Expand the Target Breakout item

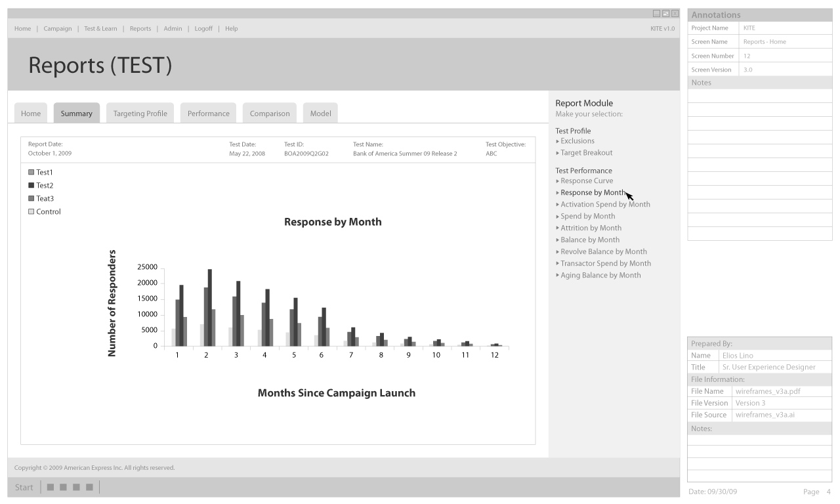coord(586,153)
